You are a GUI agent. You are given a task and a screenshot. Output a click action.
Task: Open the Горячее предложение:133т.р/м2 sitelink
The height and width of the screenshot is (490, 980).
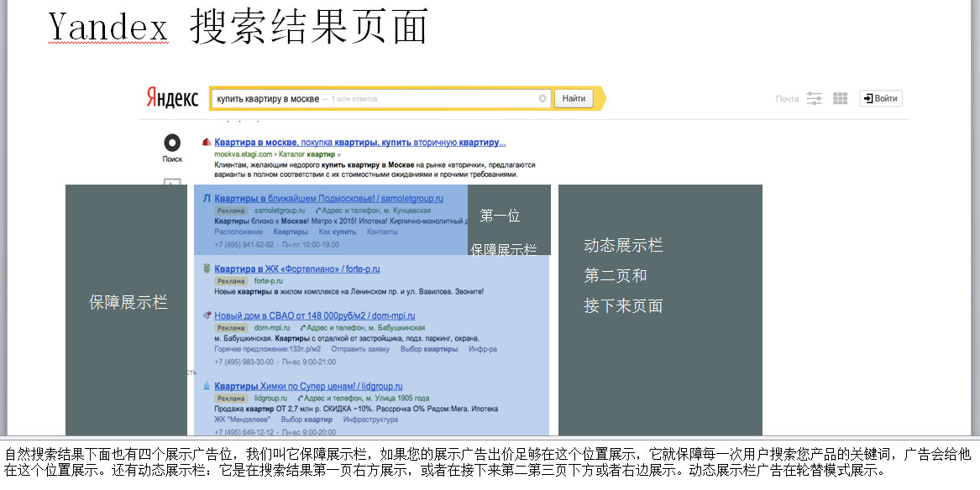pos(268,349)
